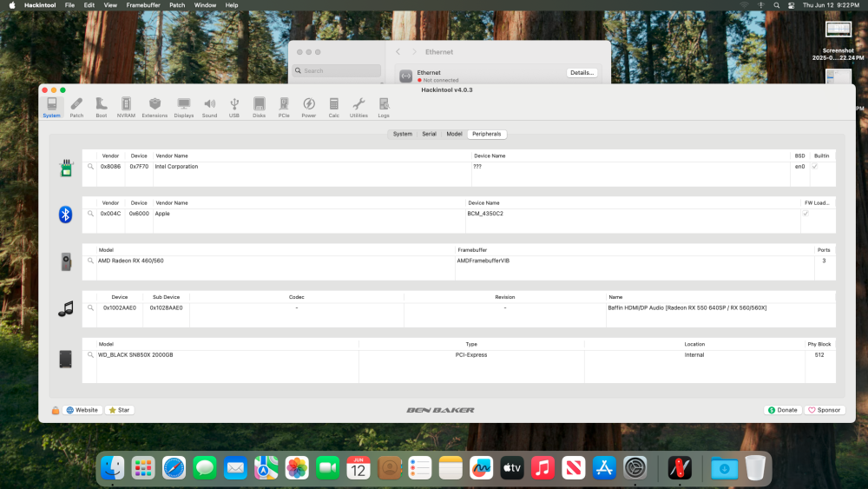Open the Sound section

pos(209,108)
